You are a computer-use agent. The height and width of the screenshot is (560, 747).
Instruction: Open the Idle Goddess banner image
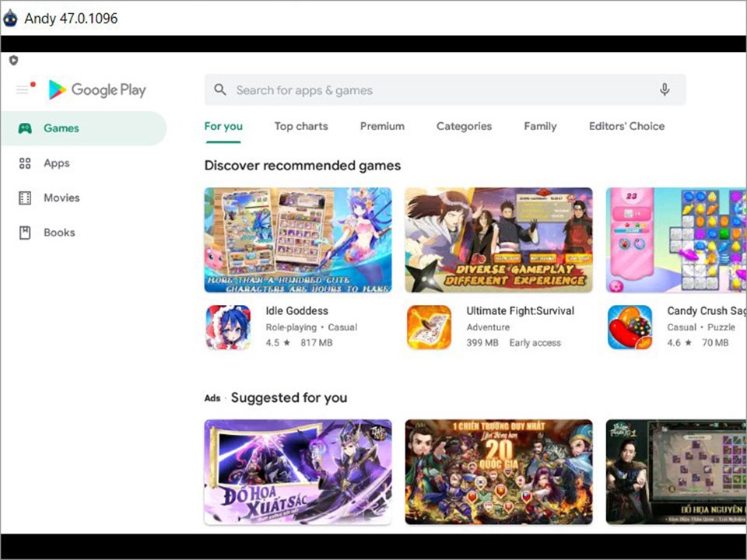click(x=298, y=240)
